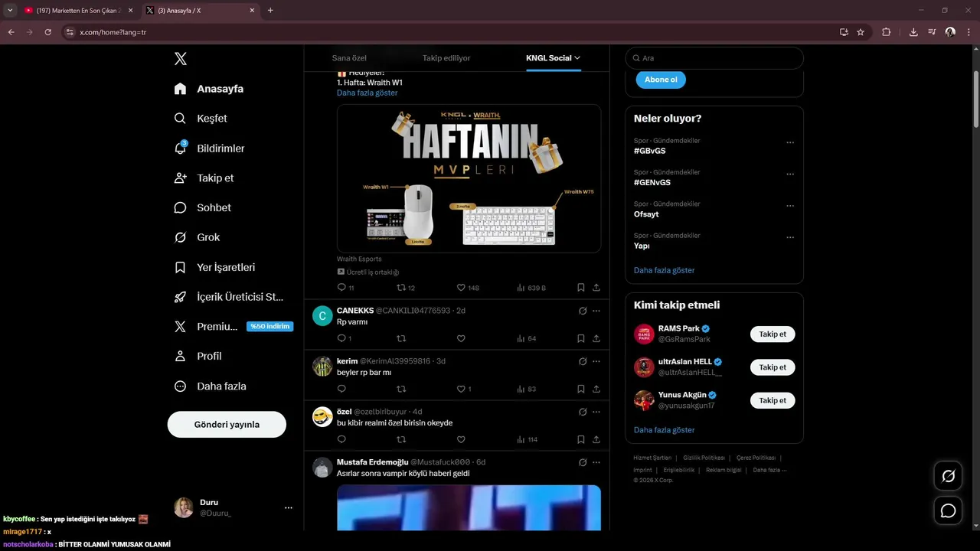This screenshot has width=980, height=551.
Task: Follow ultrAslan HELL account
Action: click(773, 367)
